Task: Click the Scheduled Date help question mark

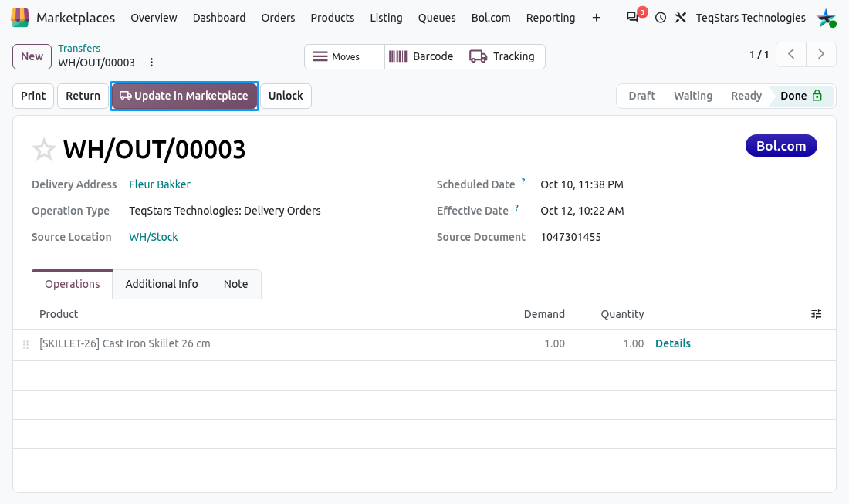Action: [523, 181]
